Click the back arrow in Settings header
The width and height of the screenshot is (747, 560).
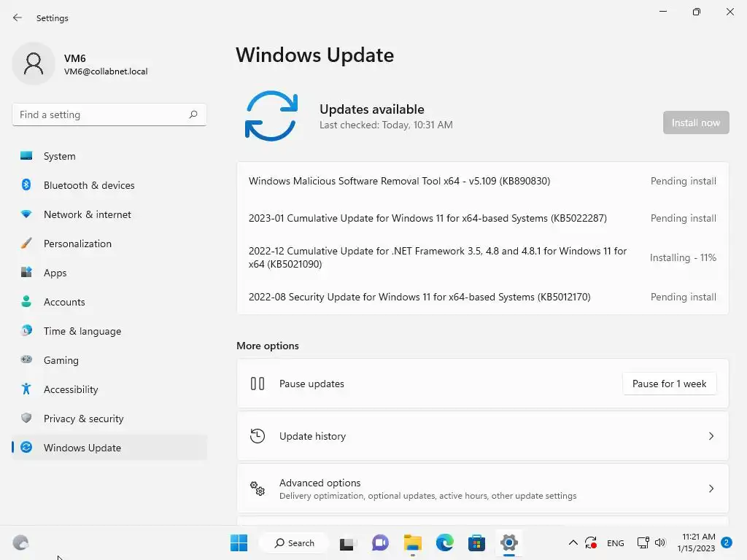(x=18, y=17)
